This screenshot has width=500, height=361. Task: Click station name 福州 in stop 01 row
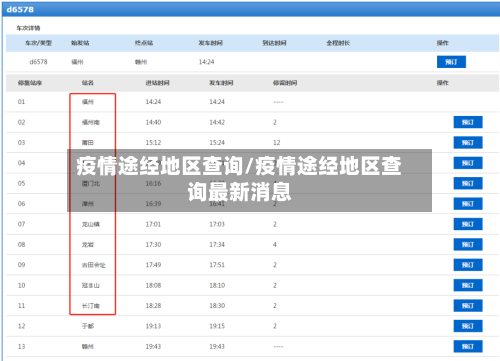pyautogui.click(x=88, y=102)
